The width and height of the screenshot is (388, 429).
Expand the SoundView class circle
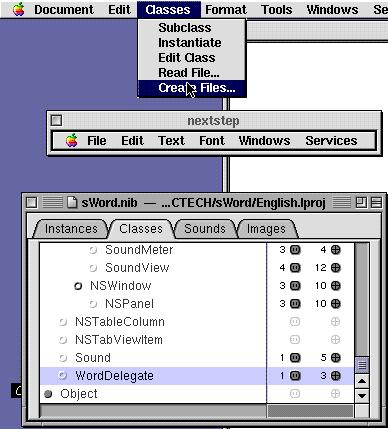(x=93, y=268)
